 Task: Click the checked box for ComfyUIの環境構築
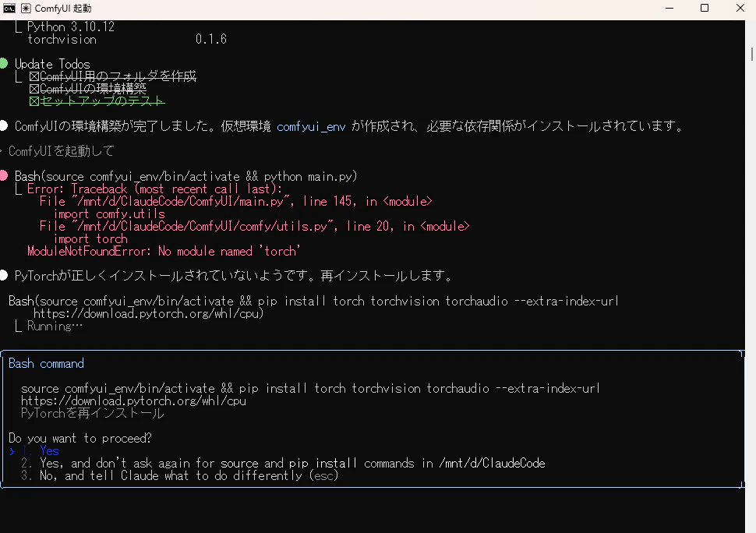point(34,89)
